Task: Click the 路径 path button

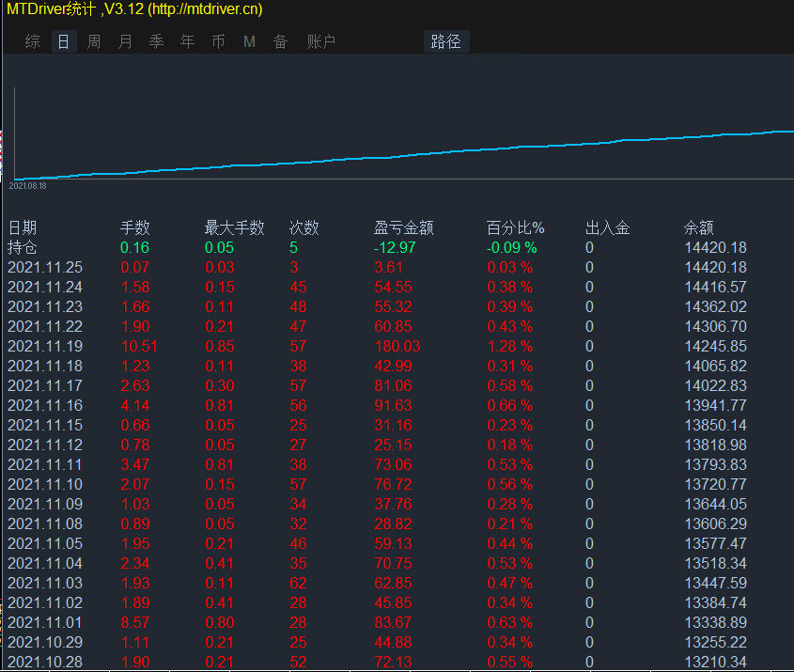Action: 446,41
